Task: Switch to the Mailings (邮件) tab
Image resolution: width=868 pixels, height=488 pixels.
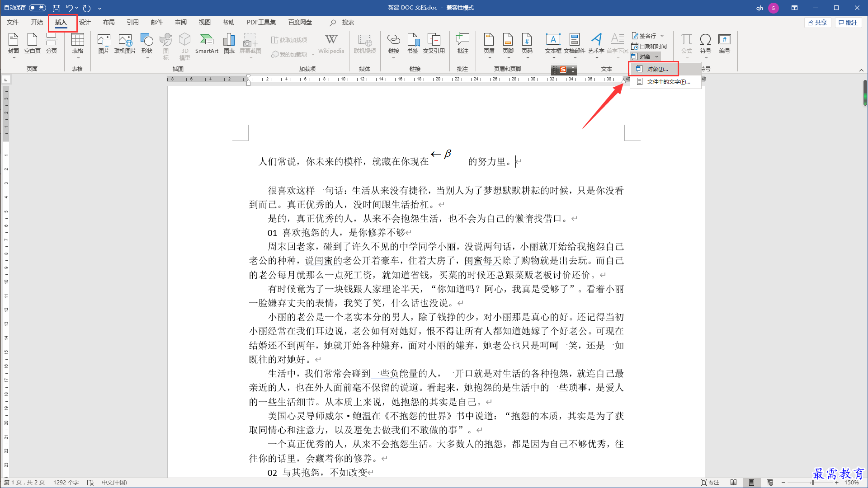Action: tap(156, 22)
